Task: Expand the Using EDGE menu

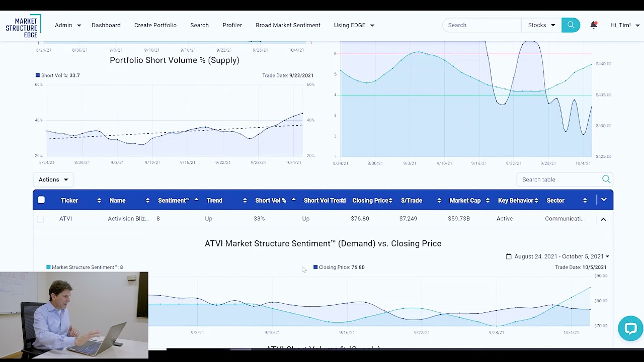Action: coord(354,25)
